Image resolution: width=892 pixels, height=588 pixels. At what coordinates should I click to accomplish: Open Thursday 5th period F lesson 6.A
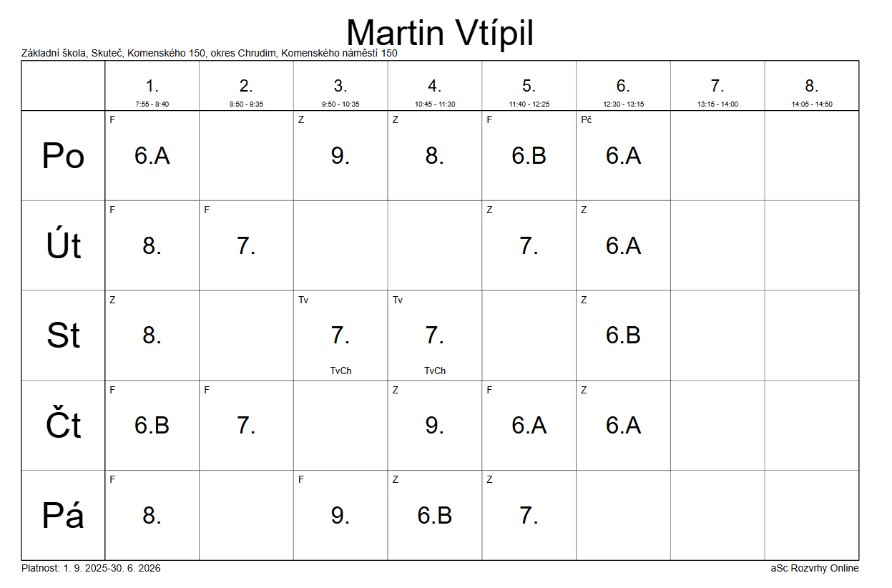click(x=529, y=426)
